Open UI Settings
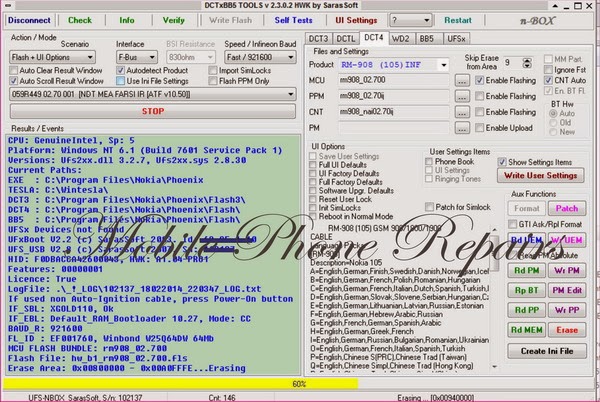This screenshot has width=600, height=402. coord(356,20)
